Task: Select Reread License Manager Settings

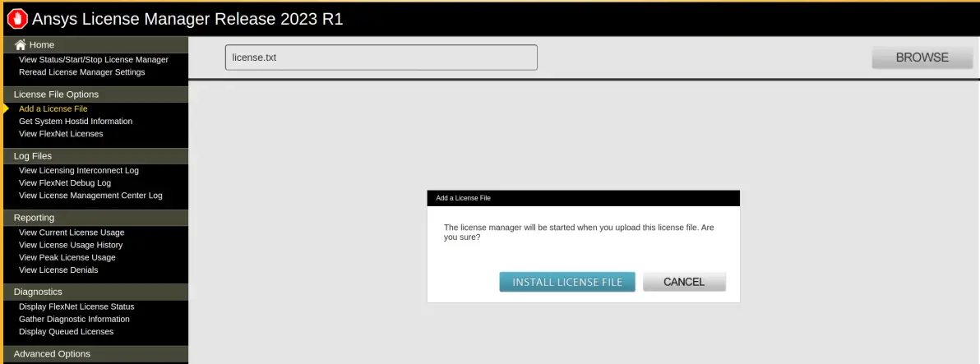Action: tap(82, 72)
